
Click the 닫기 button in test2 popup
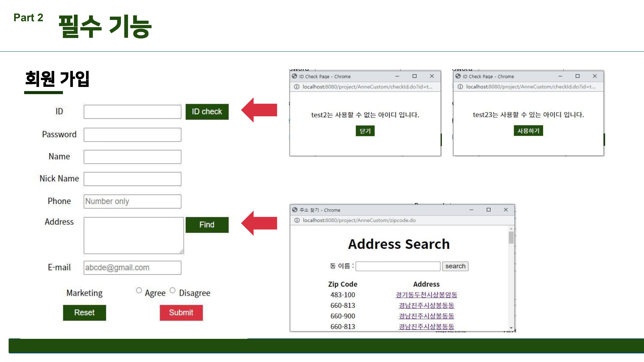pos(365,131)
